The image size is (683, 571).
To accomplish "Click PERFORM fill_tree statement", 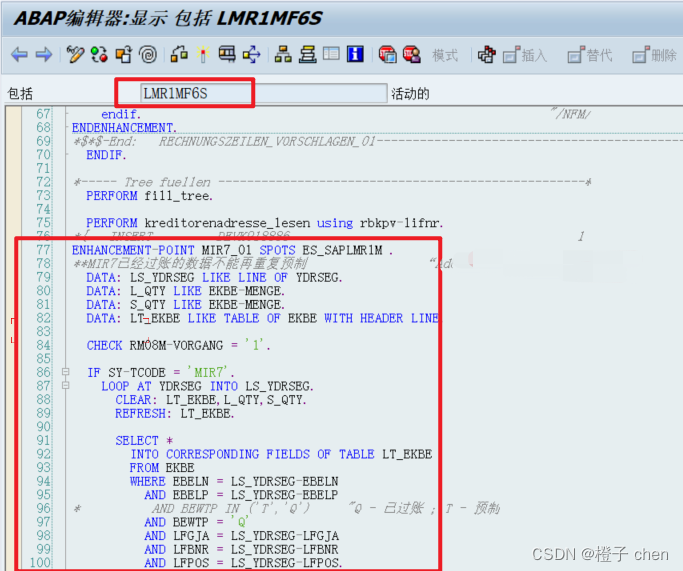I will point(149,196).
